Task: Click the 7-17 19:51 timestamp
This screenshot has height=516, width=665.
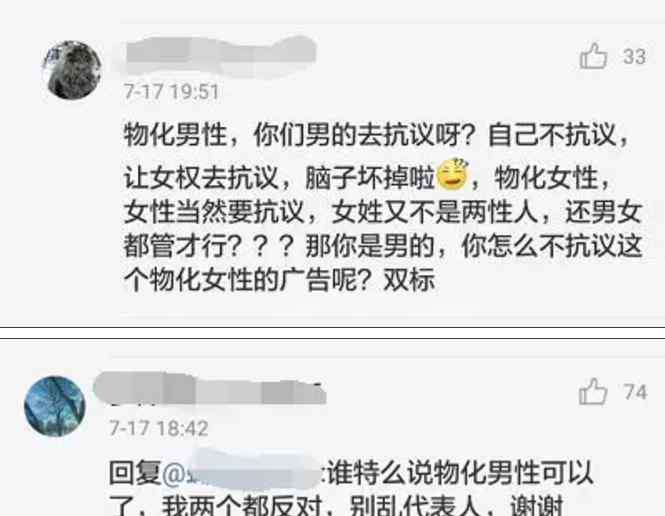Action: (x=172, y=92)
